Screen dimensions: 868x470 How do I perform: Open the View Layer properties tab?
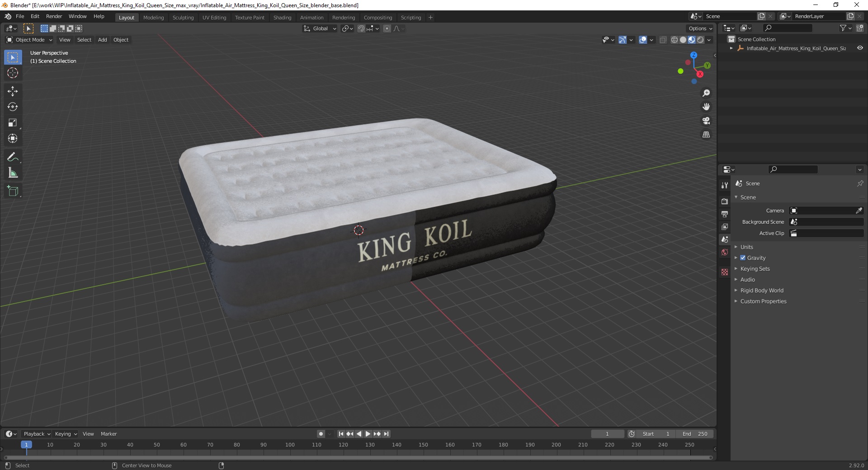(x=725, y=226)
